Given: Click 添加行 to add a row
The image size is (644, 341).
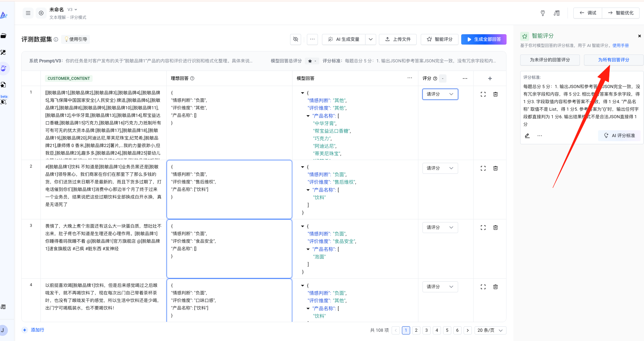Looking at the screenshot, I should [34, 330].
